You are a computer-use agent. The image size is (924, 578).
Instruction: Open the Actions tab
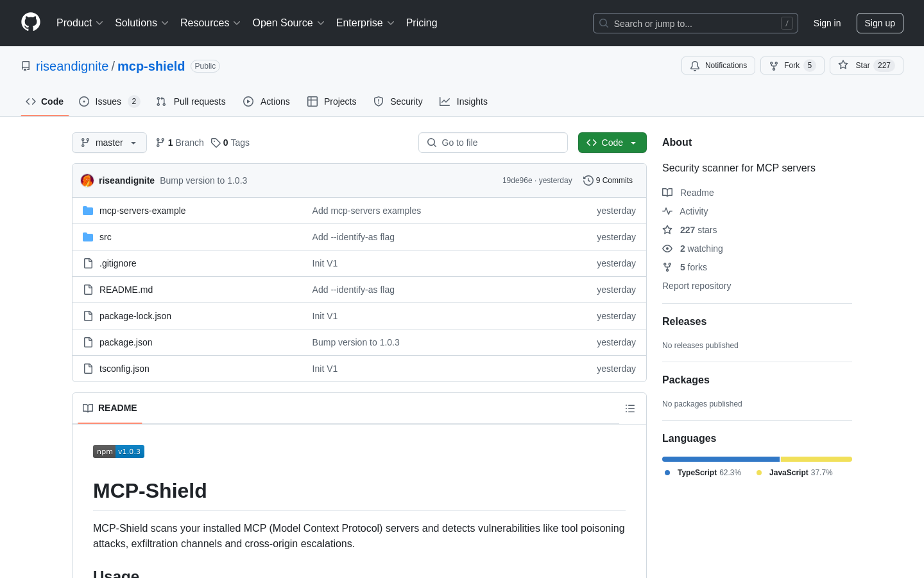tap(266, 101)
